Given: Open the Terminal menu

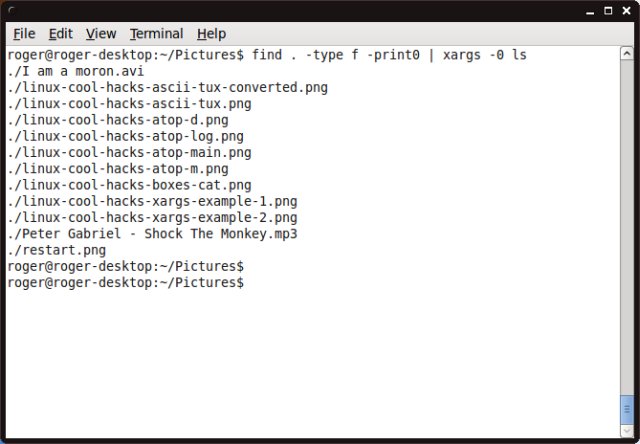Looking at the screenshot, I should coord(156,33).
